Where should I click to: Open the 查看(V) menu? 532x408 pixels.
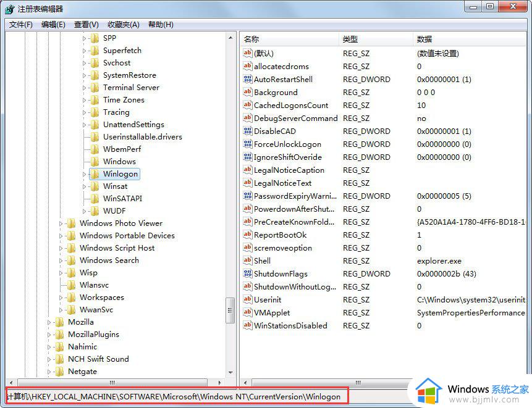pyautogui.click(x=86, y=25)
